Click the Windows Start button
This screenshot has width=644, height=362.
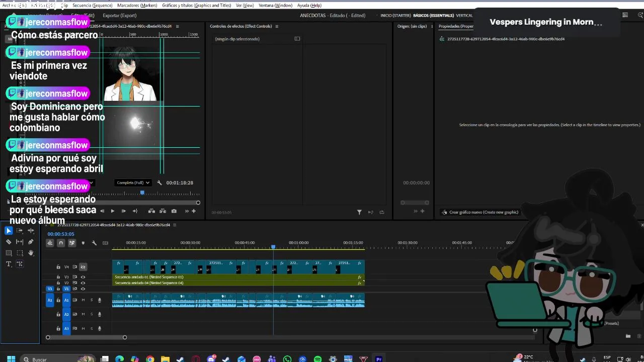(11, 359)
